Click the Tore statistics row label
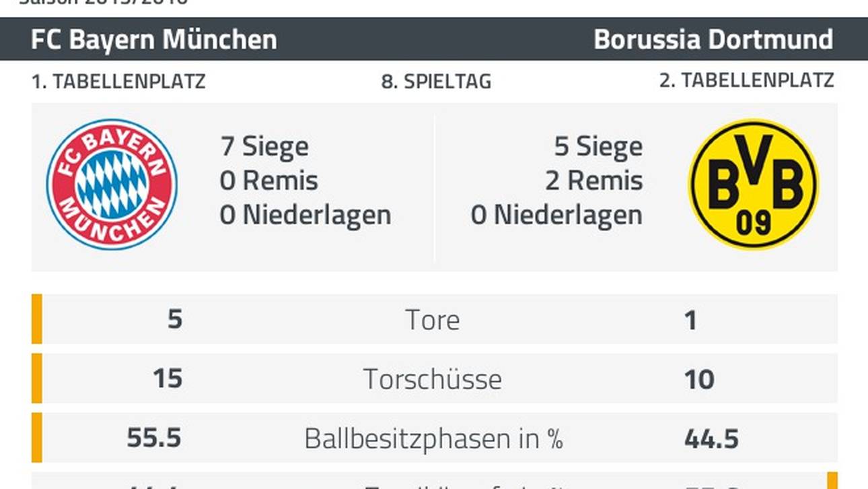This screenshot has width=868, height=489. pyautogui.click(x=433, y=320)
